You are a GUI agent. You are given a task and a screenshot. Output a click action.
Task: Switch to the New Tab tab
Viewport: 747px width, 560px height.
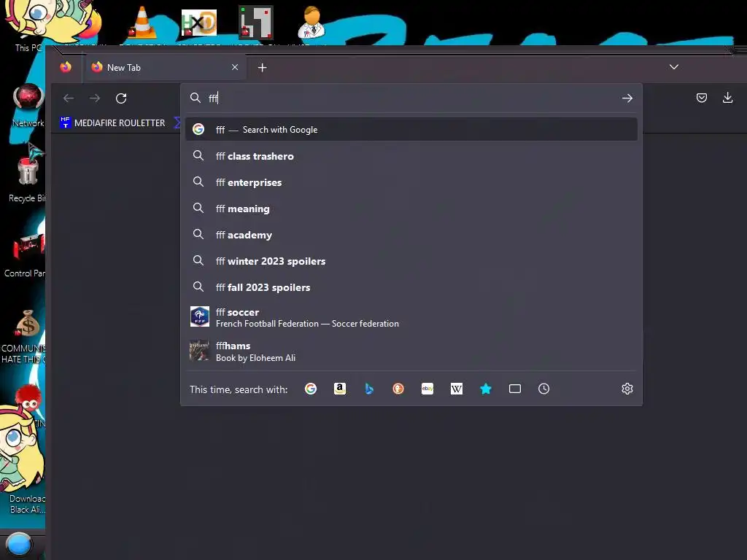(x=166, y=67)
